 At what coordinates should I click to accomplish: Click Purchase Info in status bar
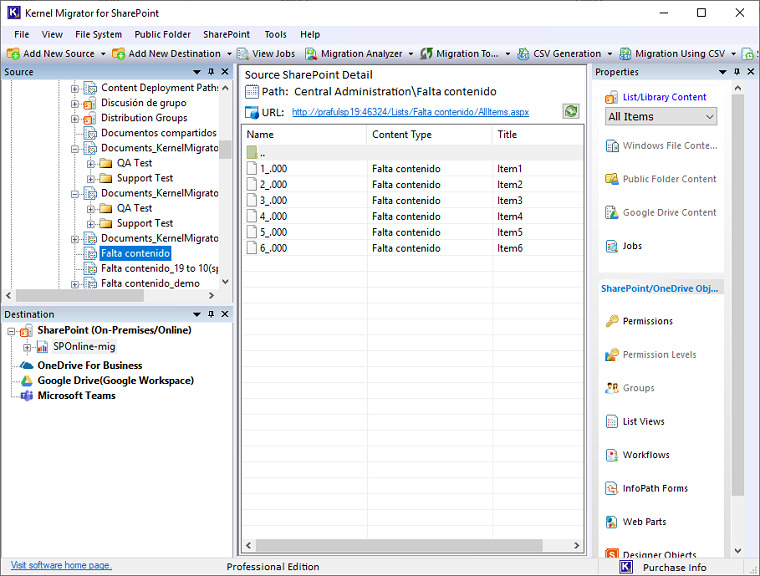[674, 567]
